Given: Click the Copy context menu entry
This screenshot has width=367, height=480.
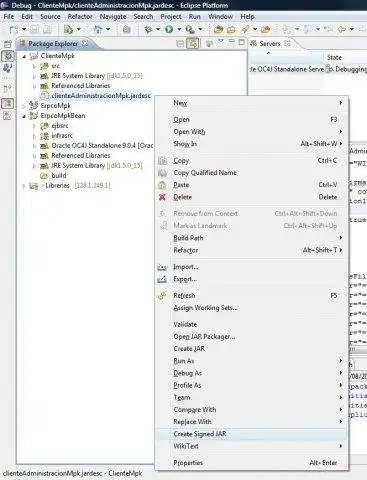Looking at the screenshot, I should click(x=252, y=161).
